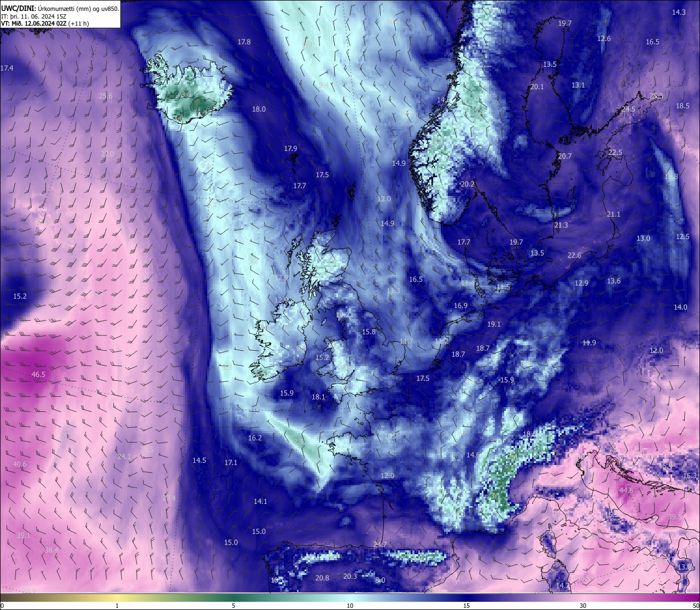Click the 46.5 value over the Atlantic
700x610 pixels.
click(38, 375)
